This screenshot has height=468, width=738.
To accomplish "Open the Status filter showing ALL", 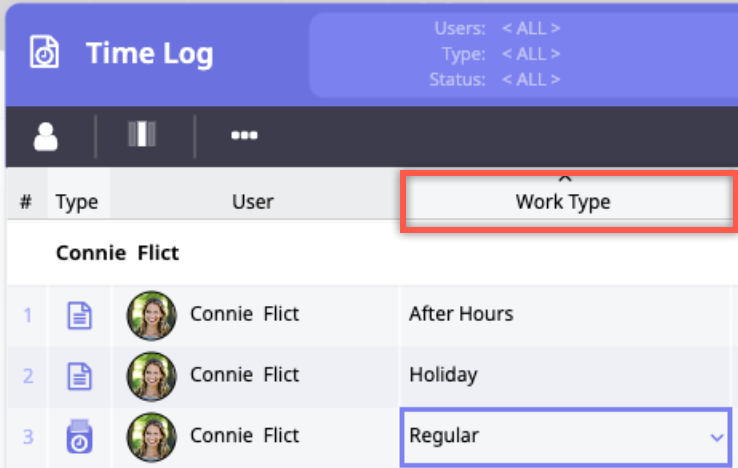I will (x=530, y=79).
